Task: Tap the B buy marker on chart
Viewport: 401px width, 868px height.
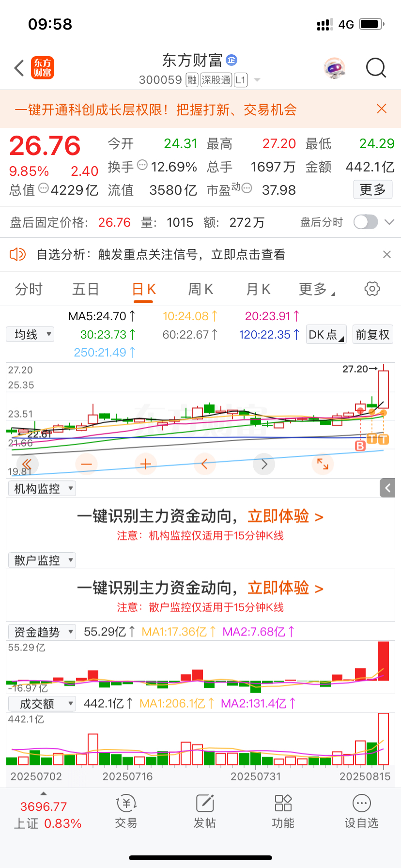Action: 360,446
